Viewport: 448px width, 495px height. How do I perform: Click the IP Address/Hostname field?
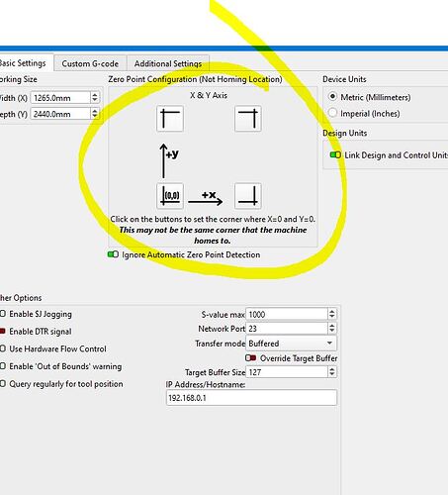coord(251,398)
